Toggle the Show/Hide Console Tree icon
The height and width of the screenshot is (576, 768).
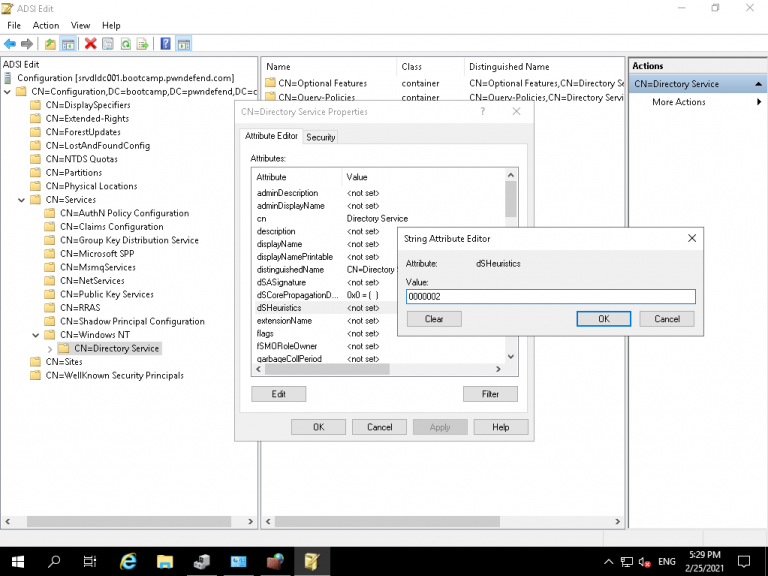68,44
